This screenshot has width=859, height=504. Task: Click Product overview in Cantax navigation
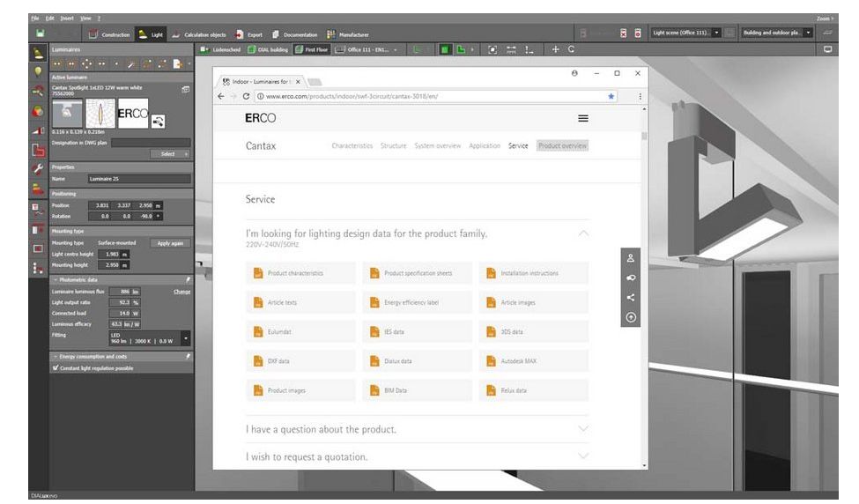click(562, 145)
